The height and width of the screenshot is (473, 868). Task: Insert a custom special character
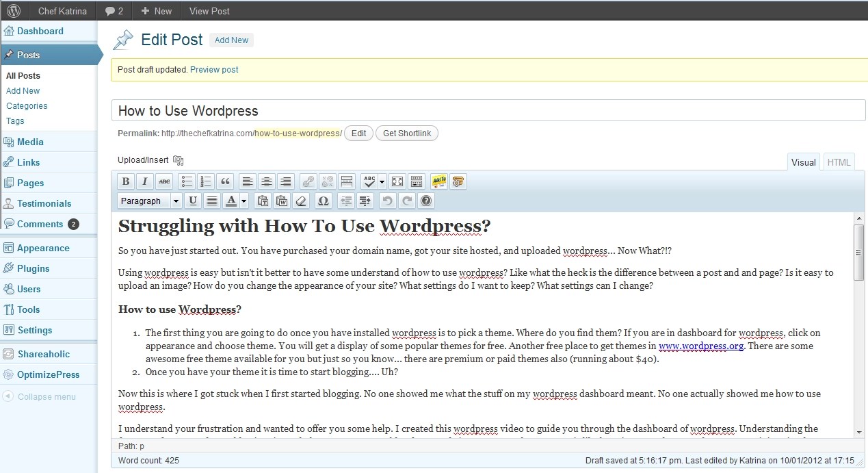[x=324, y=201]
